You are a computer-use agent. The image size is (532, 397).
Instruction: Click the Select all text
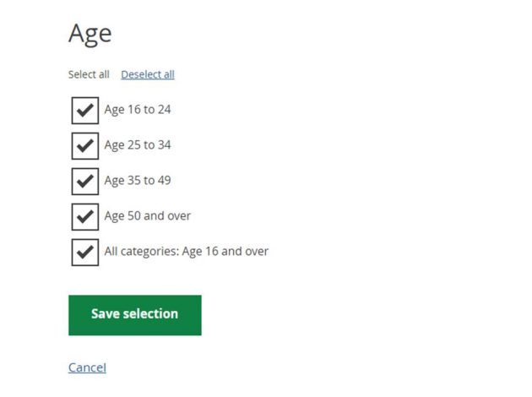click(89, 74)
